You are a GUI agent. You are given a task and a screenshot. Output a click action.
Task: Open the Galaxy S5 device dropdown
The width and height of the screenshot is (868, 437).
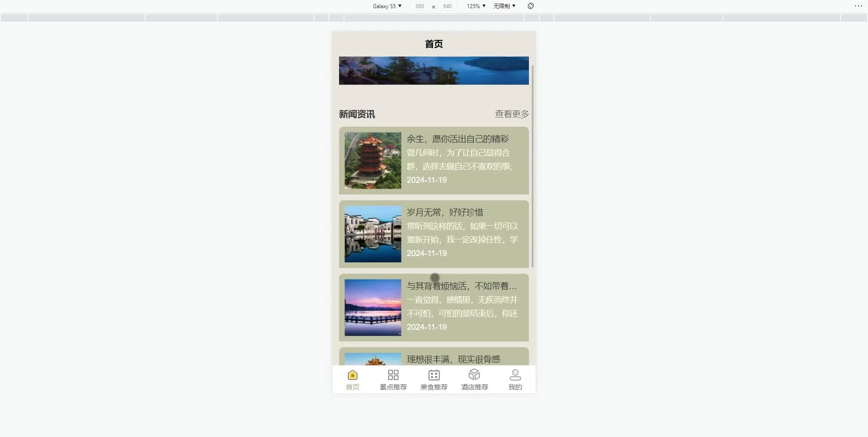(x=387, y=6)
